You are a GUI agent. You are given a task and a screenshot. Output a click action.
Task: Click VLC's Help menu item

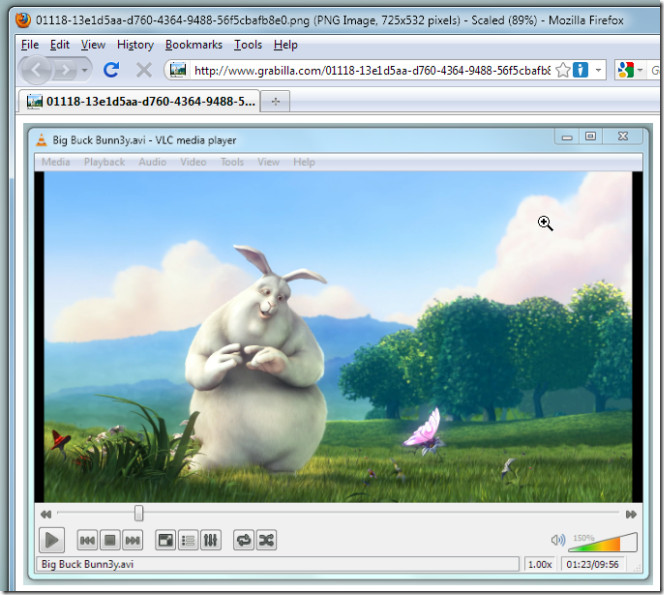[x=304, y=162]
